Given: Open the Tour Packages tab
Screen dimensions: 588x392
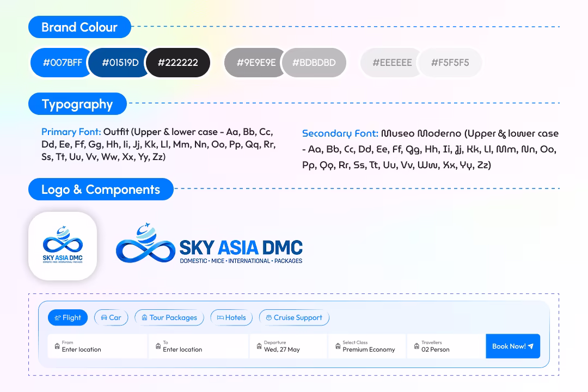Looking at the screenshot, I should [169, 318].
